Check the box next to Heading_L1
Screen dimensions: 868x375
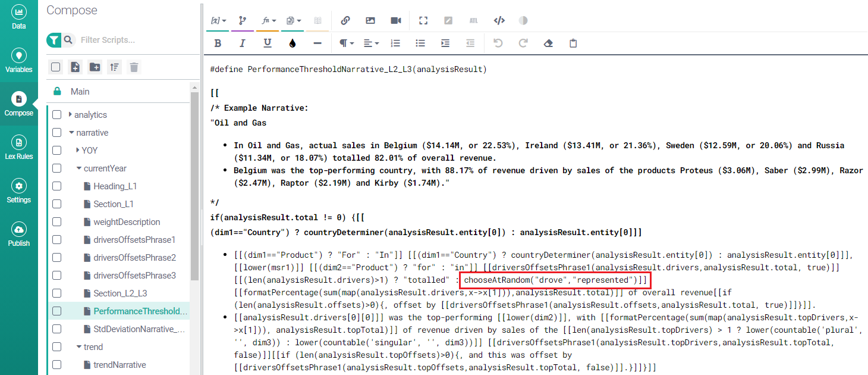[x=57, y=186]
